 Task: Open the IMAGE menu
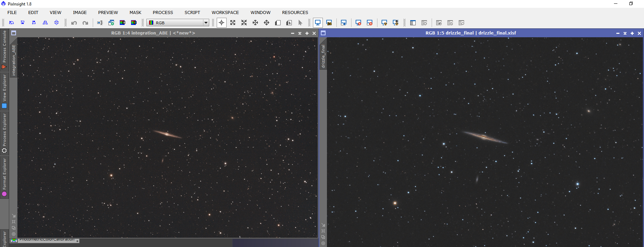(x=80, y=12)
